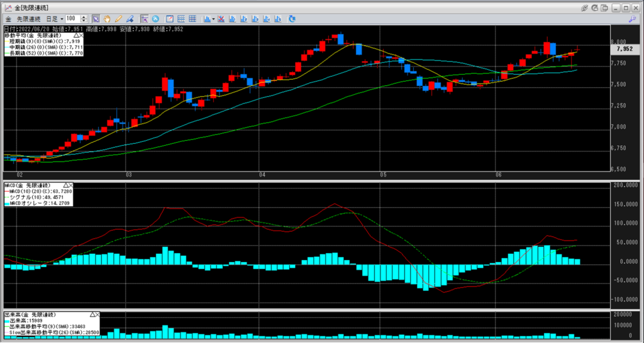Close the MACD legend box

[x=70, y=186]
